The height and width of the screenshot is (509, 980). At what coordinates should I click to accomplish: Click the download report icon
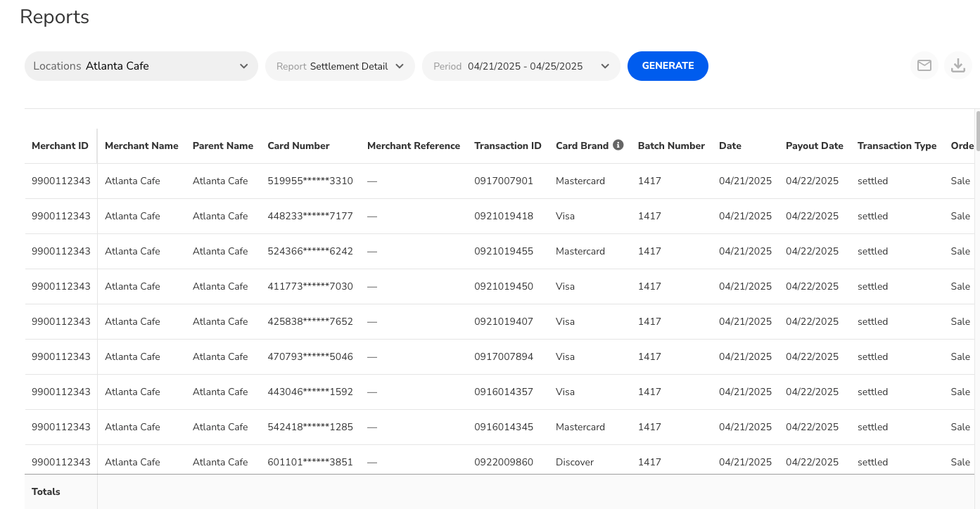pyautogui.click(x=957, y=65)
